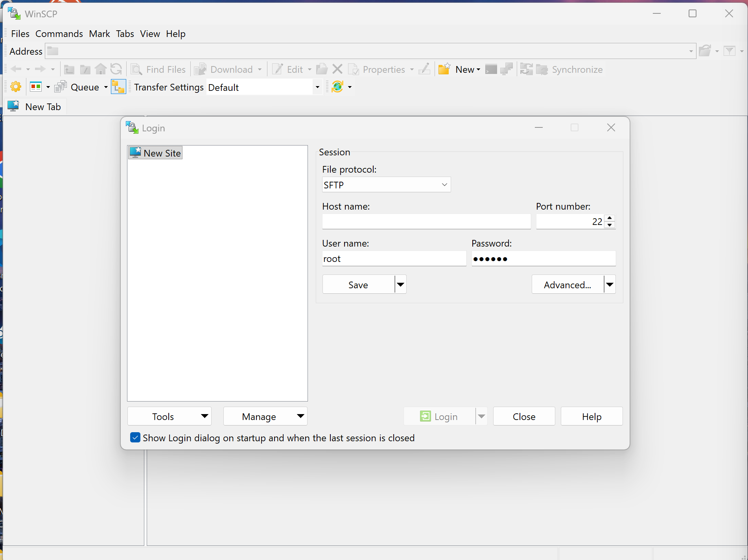Click the PuTTY monitors icon
Screen dimensions: 748x560
click(507, 69)
